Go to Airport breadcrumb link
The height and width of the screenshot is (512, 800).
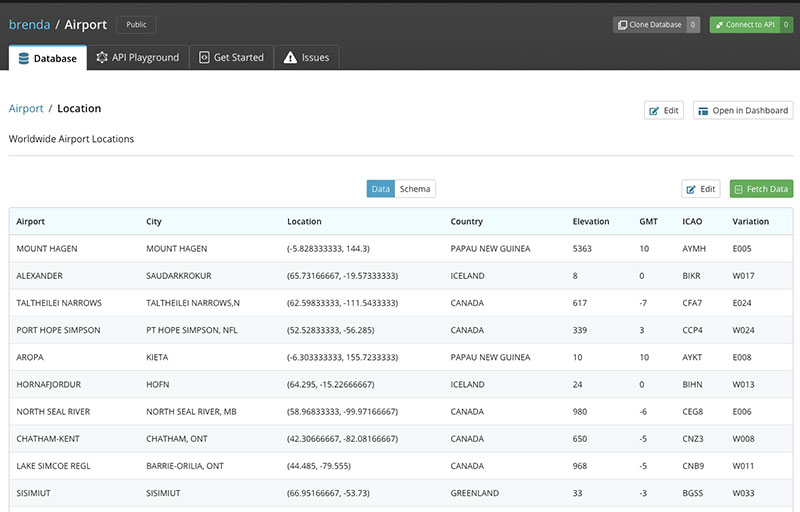(x=26, y=108)
